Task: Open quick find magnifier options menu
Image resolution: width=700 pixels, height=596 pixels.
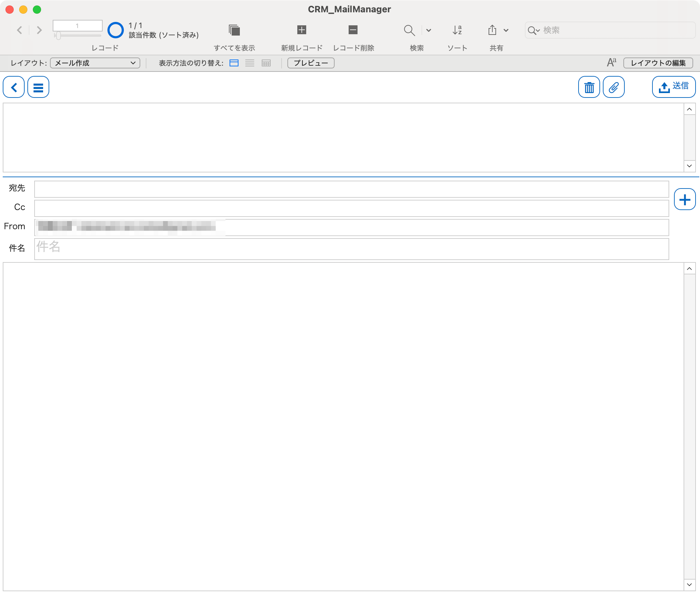Action: click(x=533, y=30)
